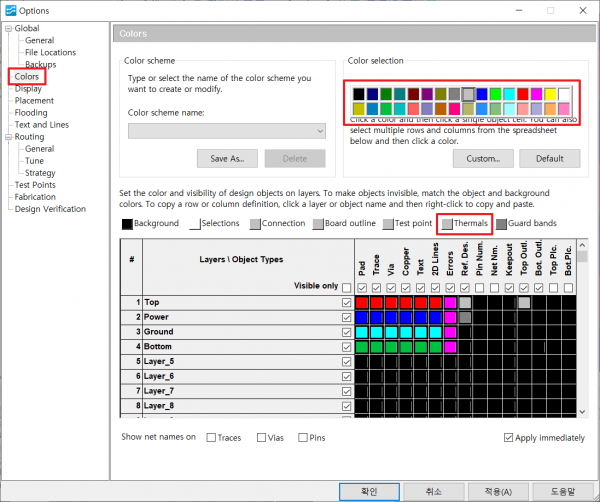Collapse the Routing tree node
Viewport: 600px width, 502px height.
coord(8,136)
